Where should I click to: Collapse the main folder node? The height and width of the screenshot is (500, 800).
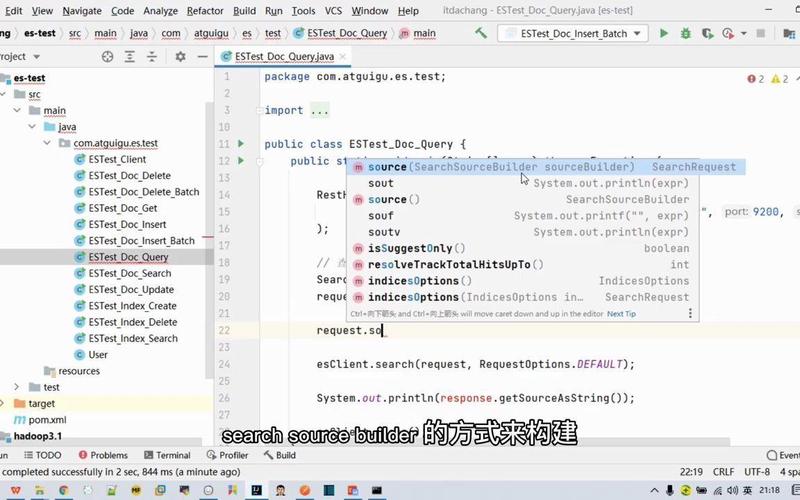(17, 111)
